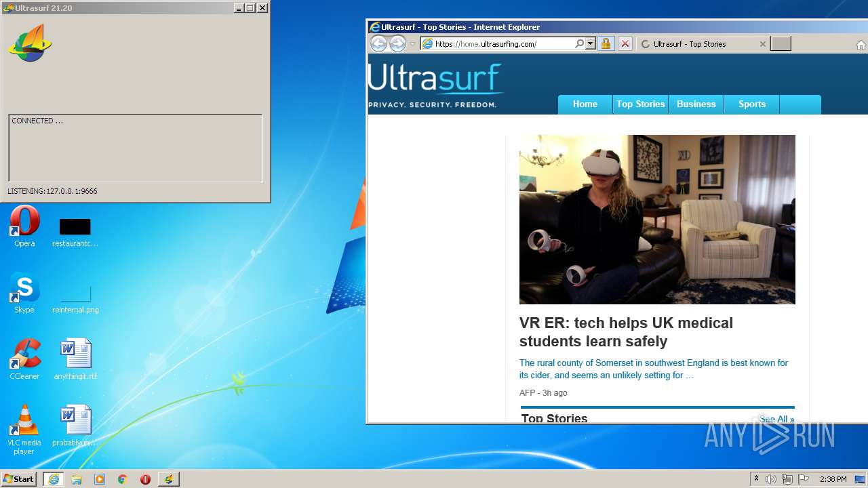Stop page loading with red X
Screen dimensions: 868x488
point(625,43)
